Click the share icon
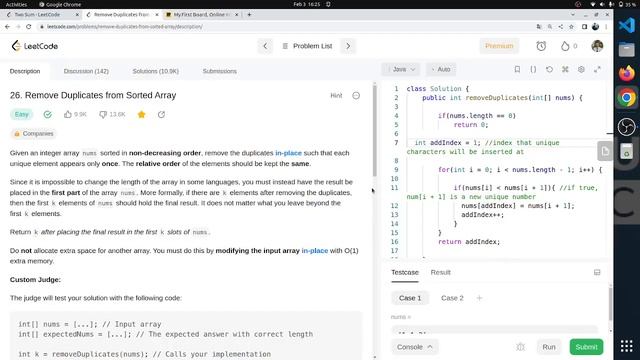 point(161,114)
